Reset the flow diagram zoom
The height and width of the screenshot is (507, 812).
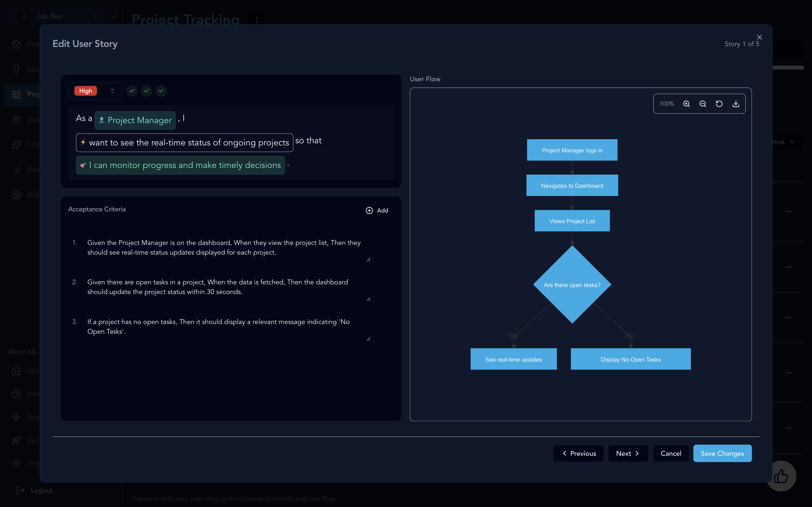pyautogui.click(x=719, y=104)
